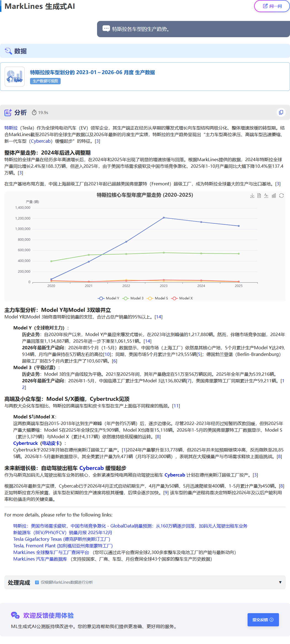This screenshot has height=644, width=290.
Task: Toggle Model 3 series in chart legend
Action: [x=133, y=298]
